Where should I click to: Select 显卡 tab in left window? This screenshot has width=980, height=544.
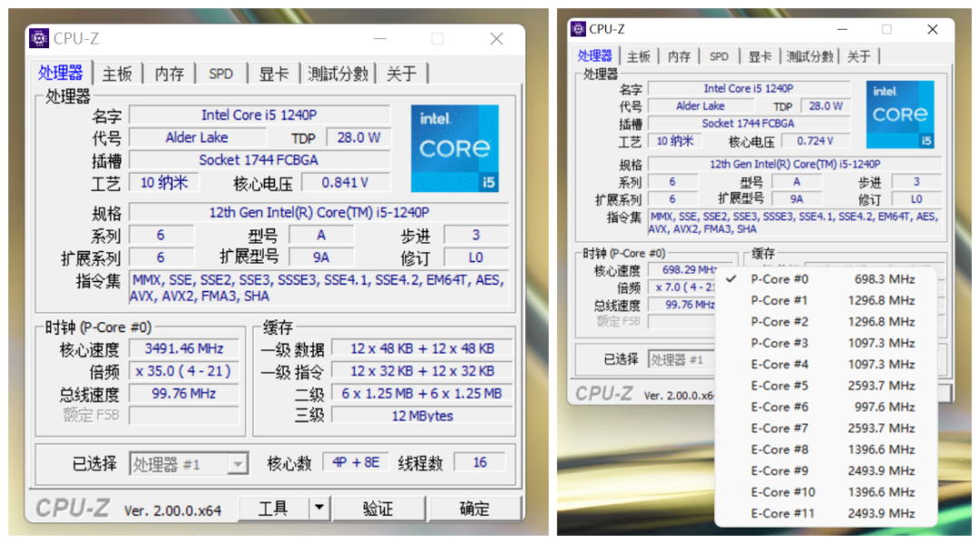click(x=274, y=73)
